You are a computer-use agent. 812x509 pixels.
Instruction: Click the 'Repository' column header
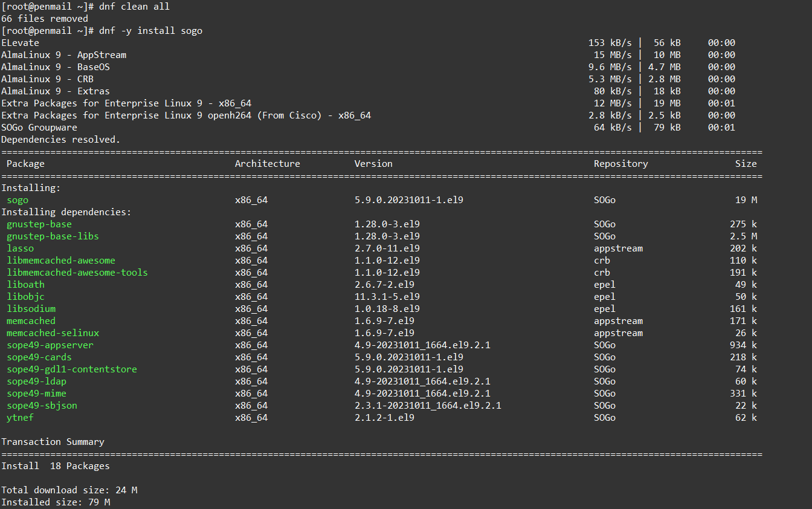click(x=620, y=164)
